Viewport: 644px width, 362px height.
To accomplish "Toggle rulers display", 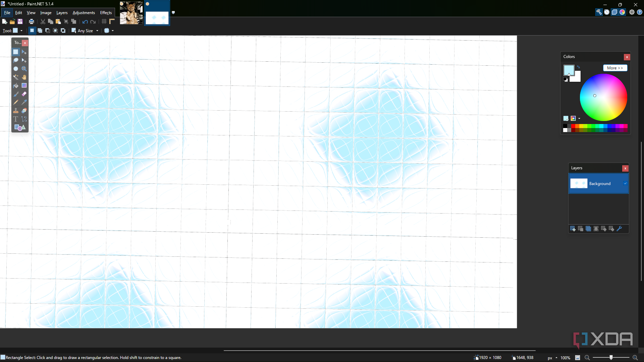I will pyautogui.click(x=112, y=21).
